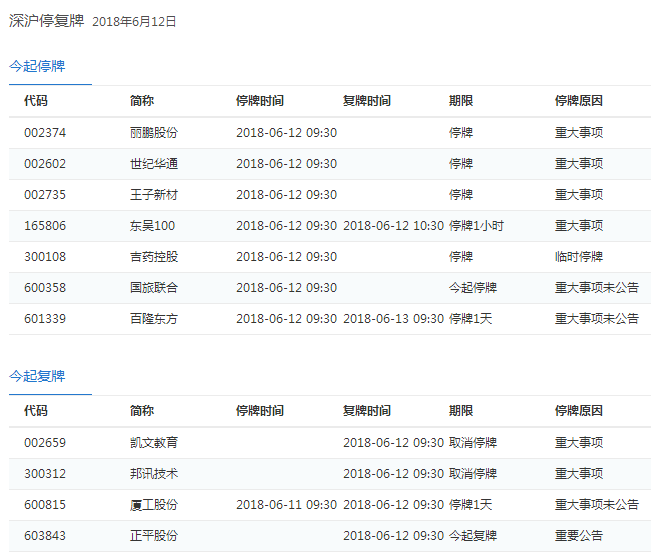
Task: Open the 今起复牌 section tab
Action: pyautogui.click(x=37, y=376)
